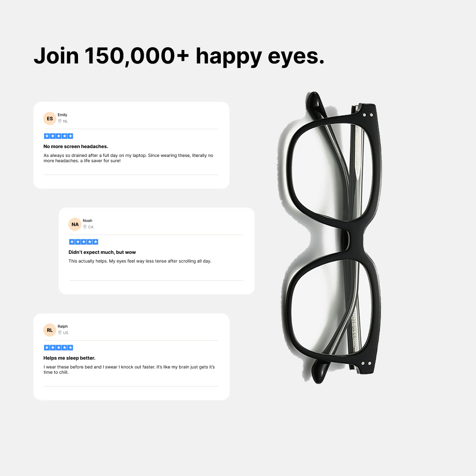Click the location pin beside NL
This screenshot has width=476, height=476.
[60, 121]
